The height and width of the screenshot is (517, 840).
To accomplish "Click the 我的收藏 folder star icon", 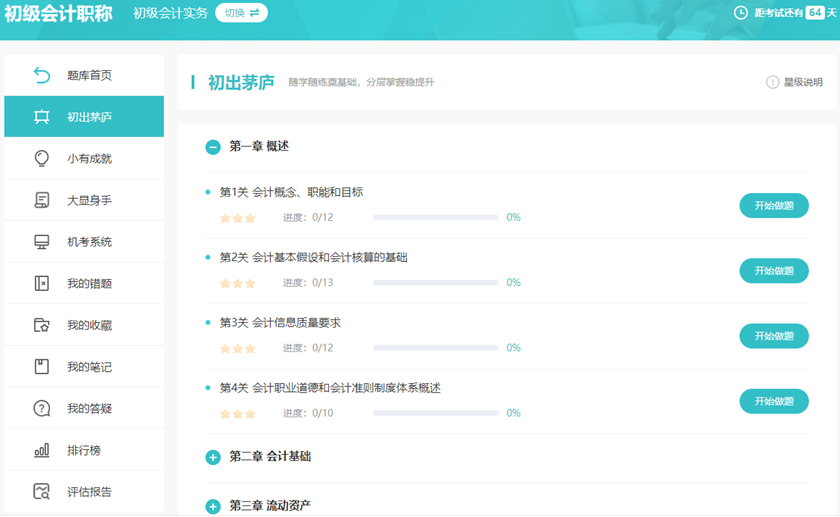I will click(41, 325).
